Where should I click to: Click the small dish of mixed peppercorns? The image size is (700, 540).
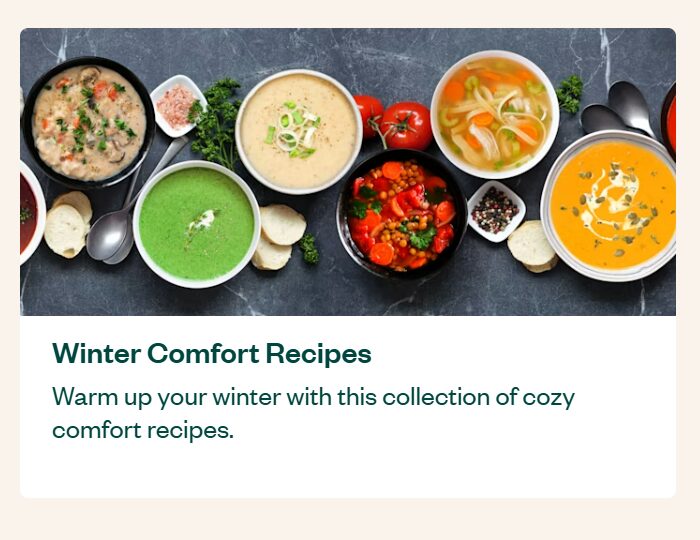[x=496, y=211]
